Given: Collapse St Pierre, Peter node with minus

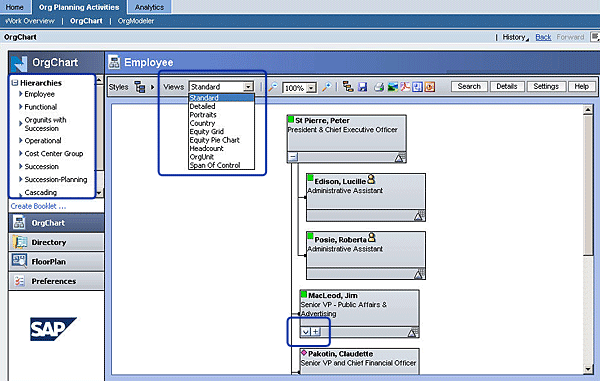Looking at the screenshot, I should coord(293,157).
